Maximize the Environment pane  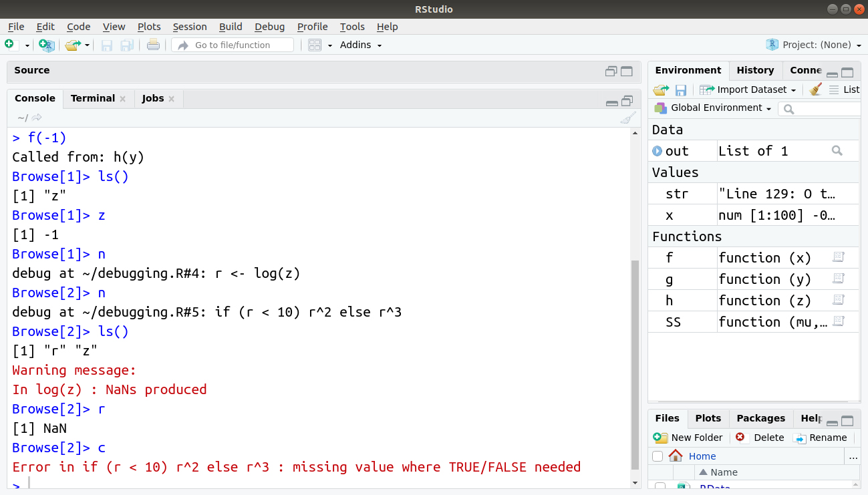click(847, 73)
